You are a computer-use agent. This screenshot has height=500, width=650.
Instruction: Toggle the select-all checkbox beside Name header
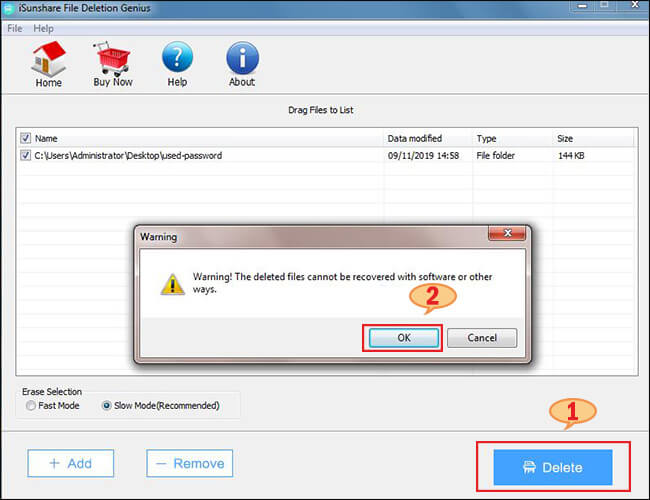(25, 138)
